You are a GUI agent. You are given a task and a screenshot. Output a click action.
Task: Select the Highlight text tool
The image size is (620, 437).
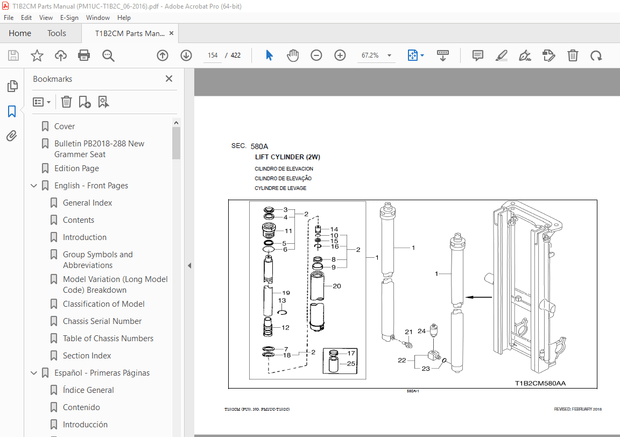tap(501, 55)
